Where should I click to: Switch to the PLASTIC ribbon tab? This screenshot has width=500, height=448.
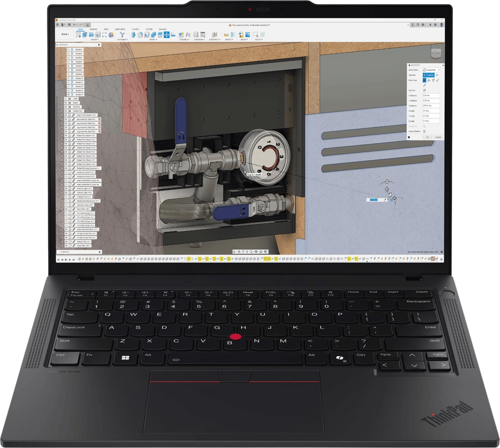[135, 29]
